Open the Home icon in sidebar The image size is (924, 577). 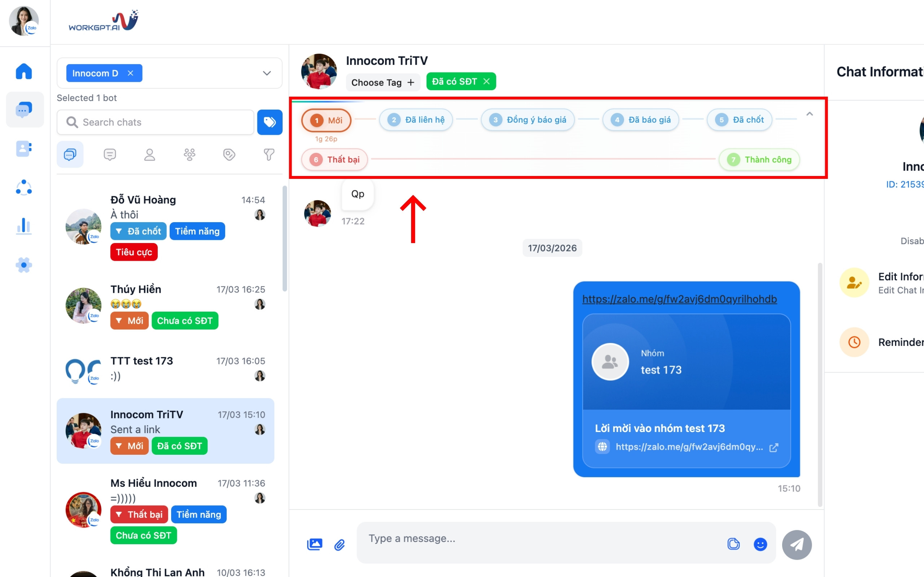[24, 71]
